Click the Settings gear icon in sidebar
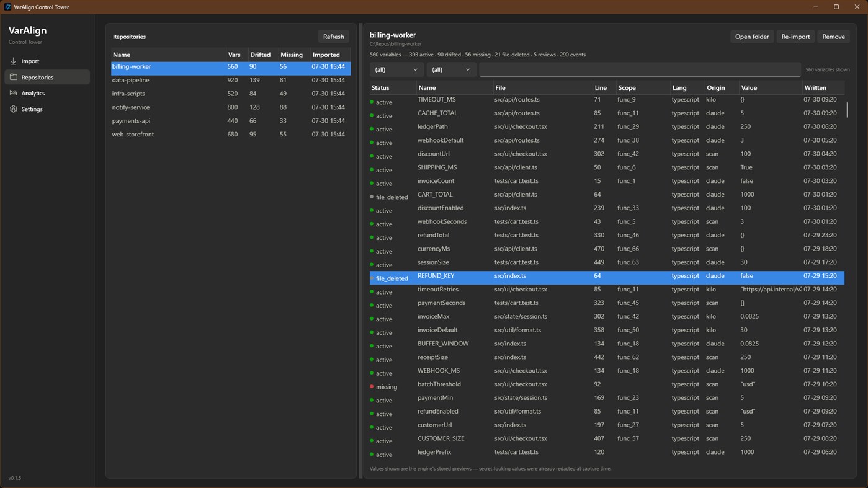 pos(14,109)
